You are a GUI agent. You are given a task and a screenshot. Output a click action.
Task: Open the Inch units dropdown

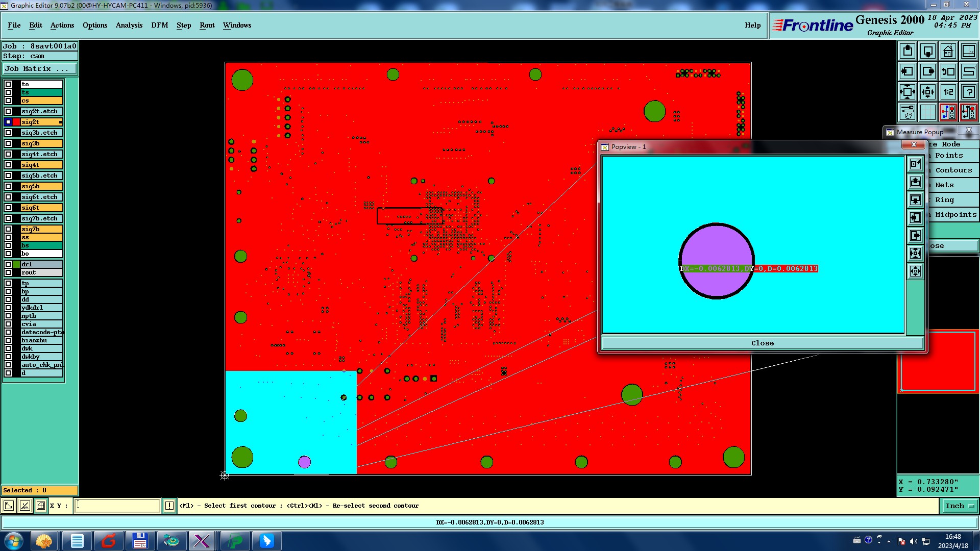point(960,506)
